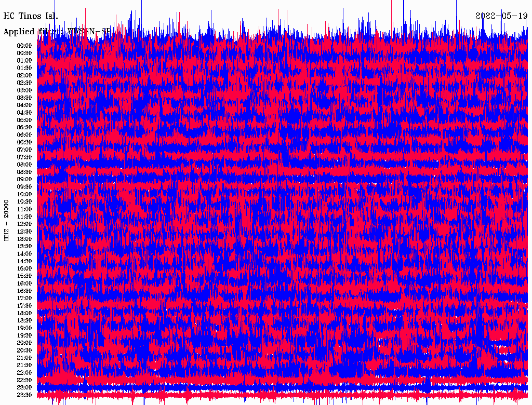The image size is (532, 405).
Task: Select the 01:00 time row label
Action: click(x=24, y=60)
